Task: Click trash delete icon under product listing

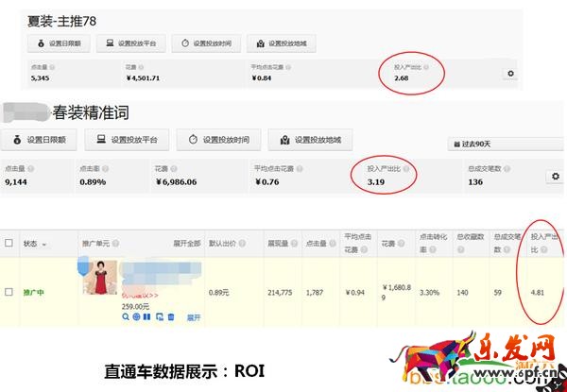Action: coord(171,317)
